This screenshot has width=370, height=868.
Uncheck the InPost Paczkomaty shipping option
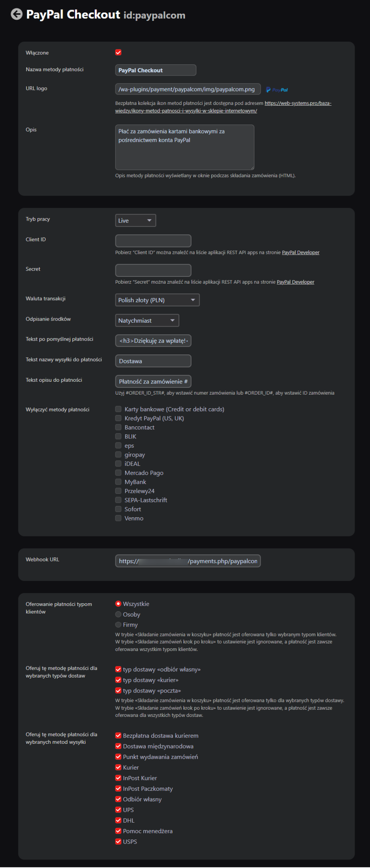[x=118, y=788]
